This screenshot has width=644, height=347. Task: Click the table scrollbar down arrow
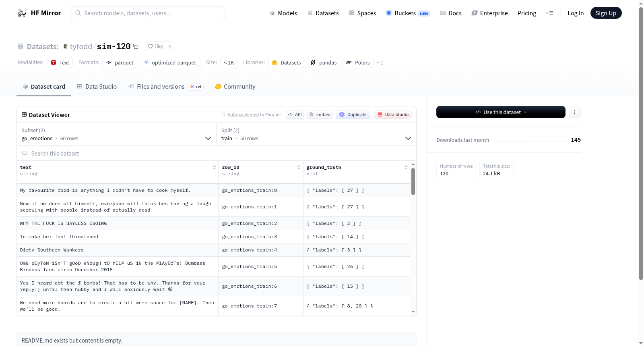413,312
